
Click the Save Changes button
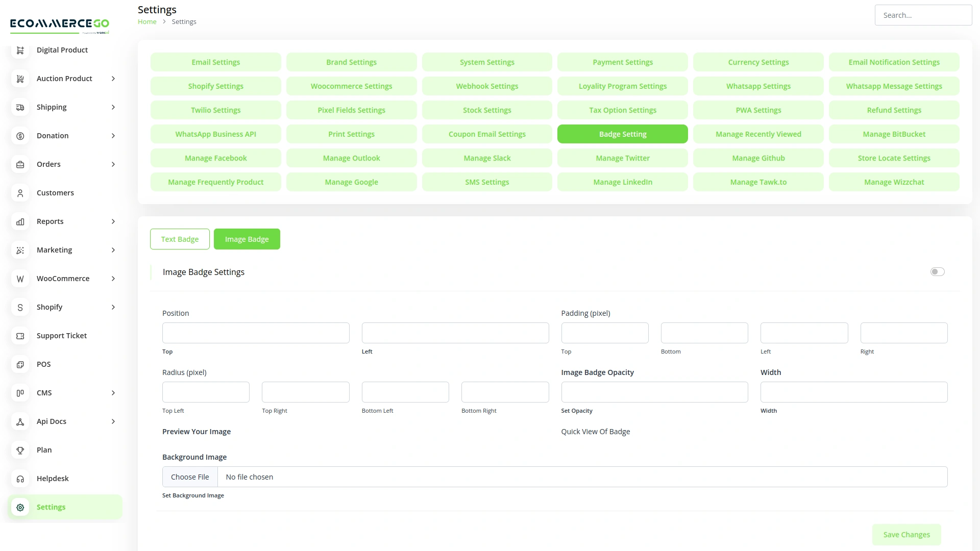point(906,534)
